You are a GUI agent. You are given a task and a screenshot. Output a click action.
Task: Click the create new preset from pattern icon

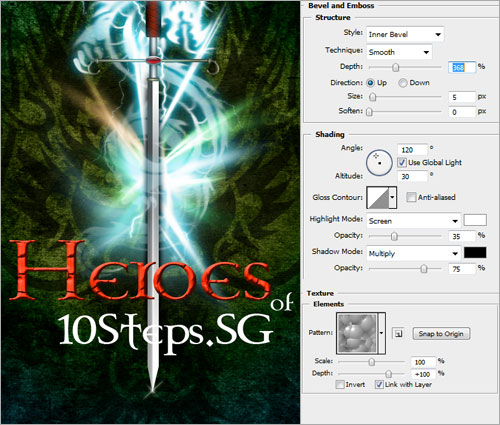398,334
